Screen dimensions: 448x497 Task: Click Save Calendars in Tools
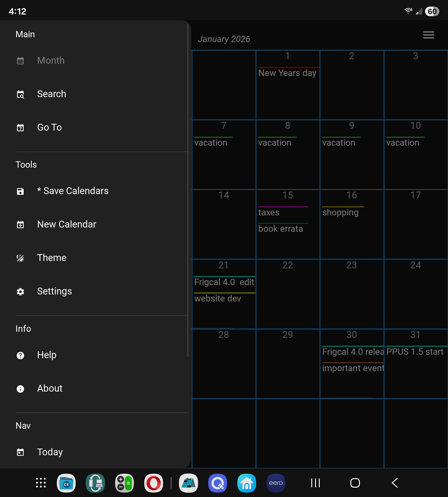73,191
